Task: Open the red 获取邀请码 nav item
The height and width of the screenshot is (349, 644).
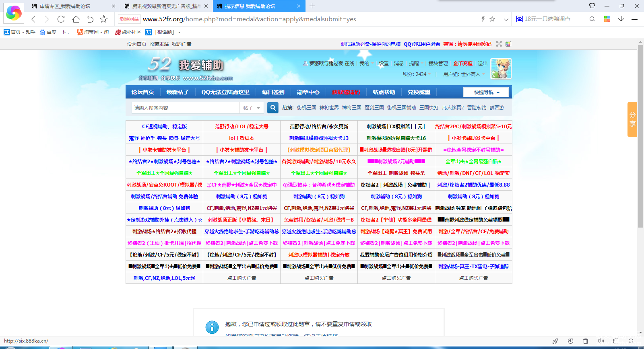Action: (346, 92)
